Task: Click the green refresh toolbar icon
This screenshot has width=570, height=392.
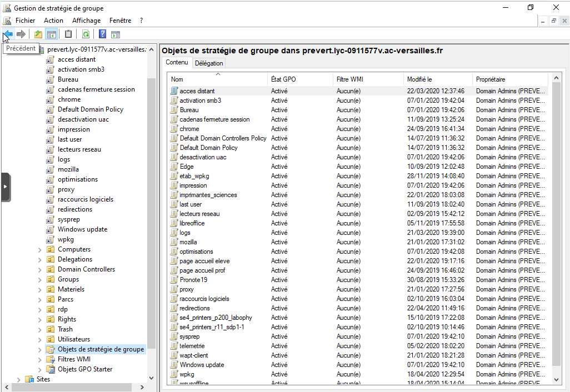Action: 86,34
